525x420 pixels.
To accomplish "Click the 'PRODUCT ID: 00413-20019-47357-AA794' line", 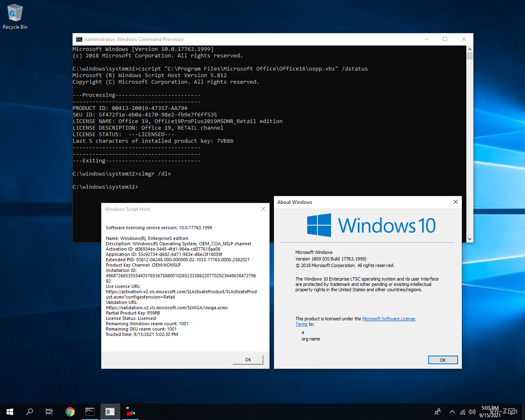I will pos(130,108).
